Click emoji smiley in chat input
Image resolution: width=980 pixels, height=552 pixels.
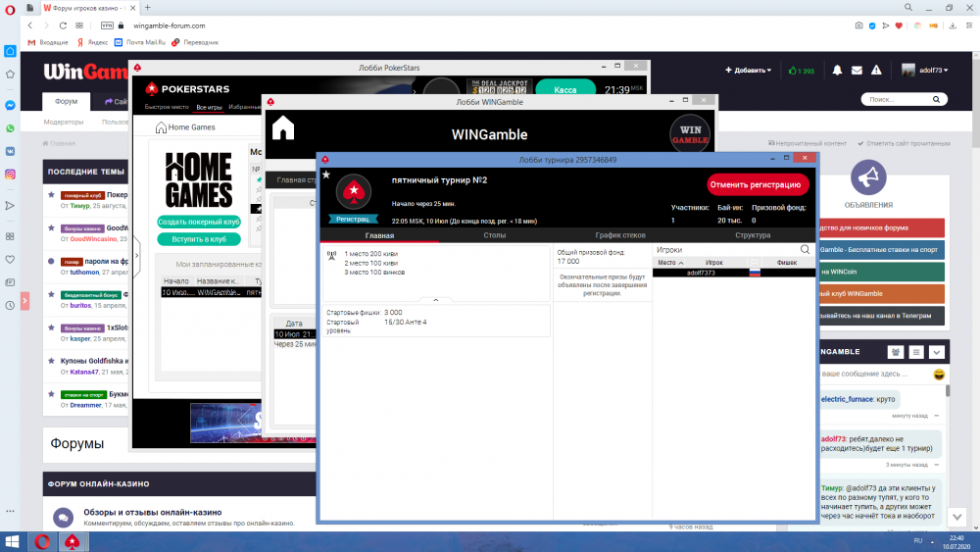[x=939, y=376]
